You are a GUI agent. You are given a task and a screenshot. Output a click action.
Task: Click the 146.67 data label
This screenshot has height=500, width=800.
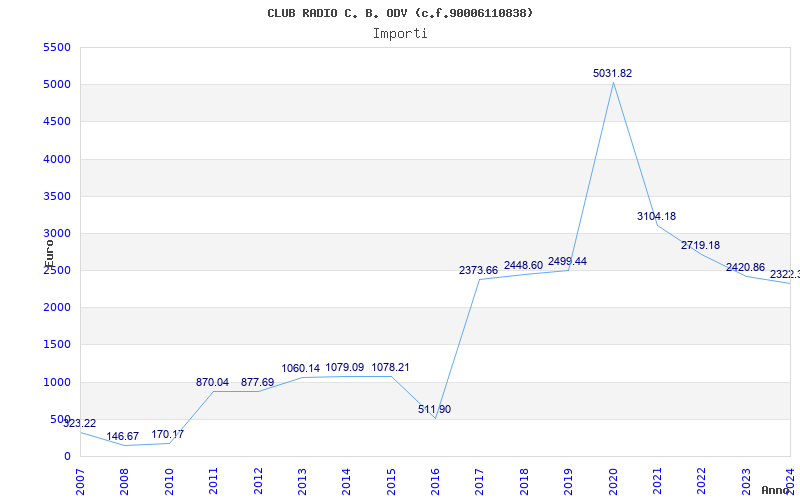pos(122,437)
